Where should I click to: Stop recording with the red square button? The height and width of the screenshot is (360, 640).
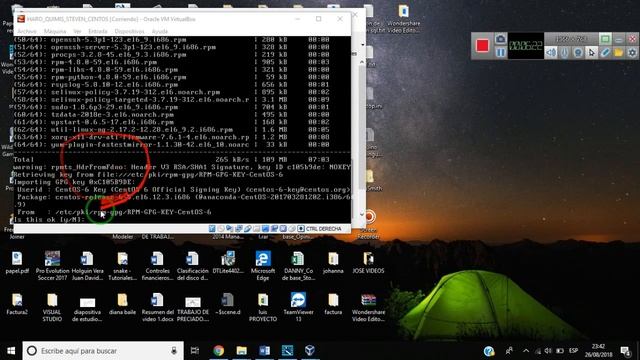tap(482, 45)
